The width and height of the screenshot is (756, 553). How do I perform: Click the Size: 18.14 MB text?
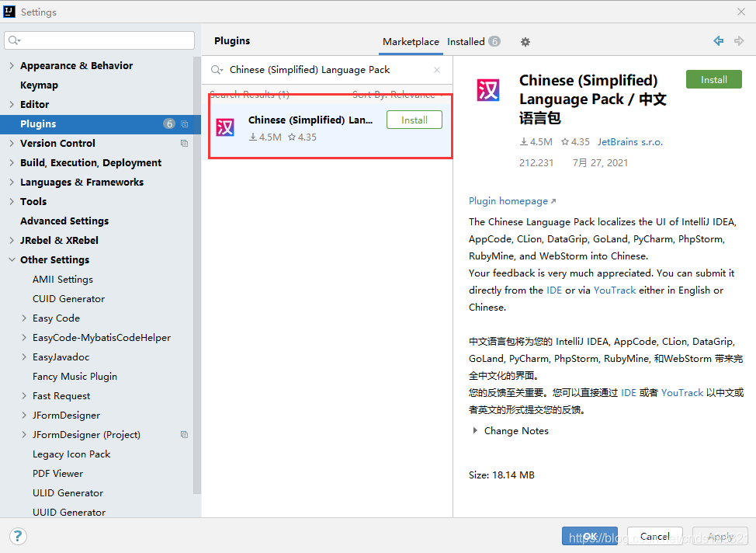click(501, 475)
